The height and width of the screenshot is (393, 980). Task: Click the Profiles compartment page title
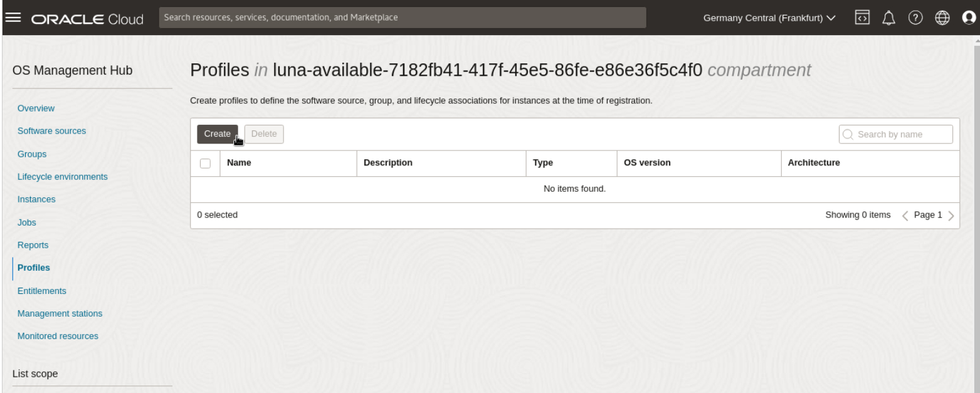[x=501, y=71]
